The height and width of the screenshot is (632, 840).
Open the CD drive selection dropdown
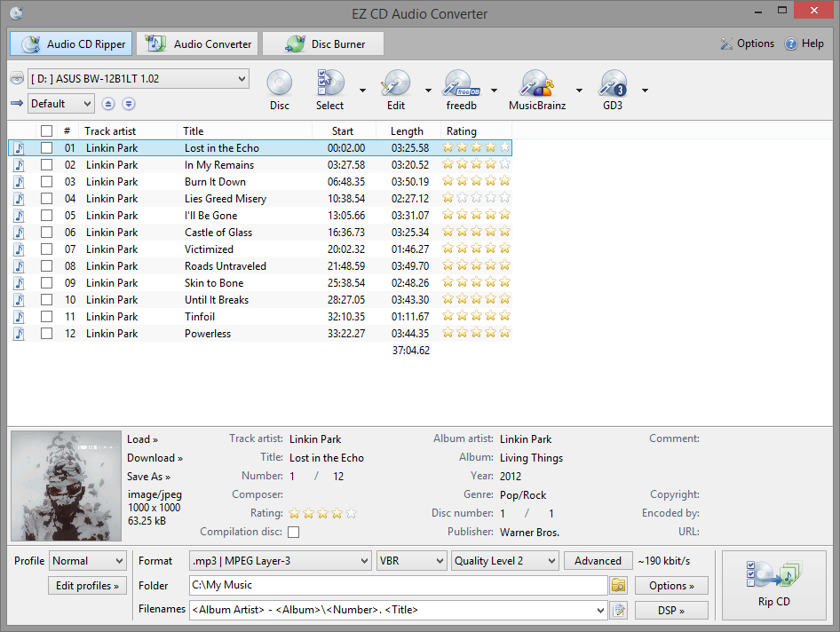(139, 79)
